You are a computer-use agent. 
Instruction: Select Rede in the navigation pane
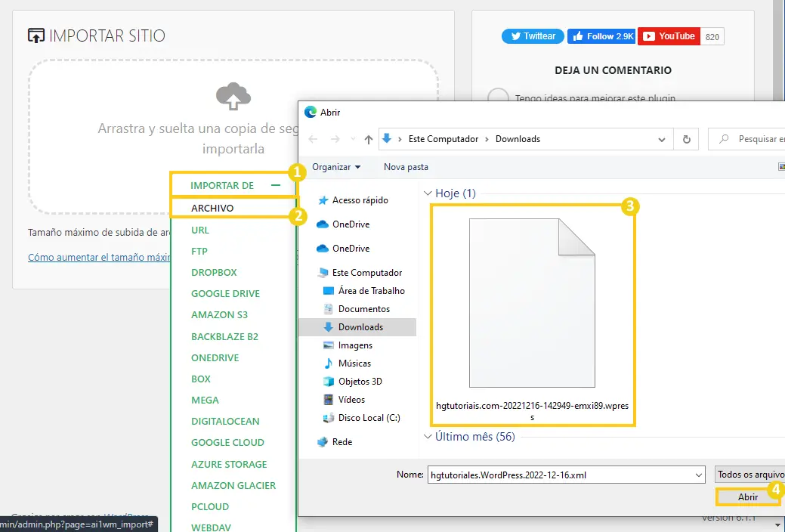coord(335,442)
